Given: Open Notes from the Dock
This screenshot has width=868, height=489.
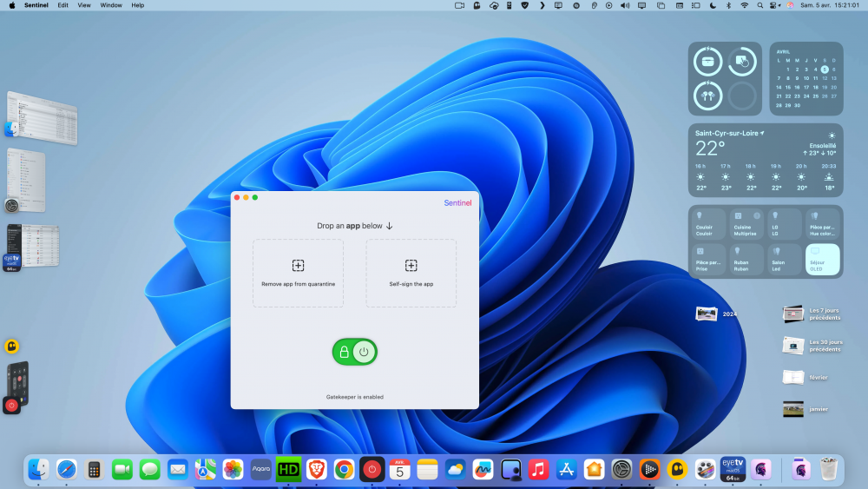Looking at the screenshot, I should (427, 470).
